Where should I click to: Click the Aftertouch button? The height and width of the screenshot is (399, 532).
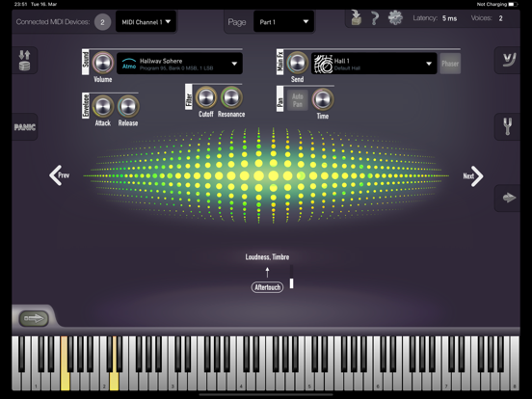click(267, 287)
